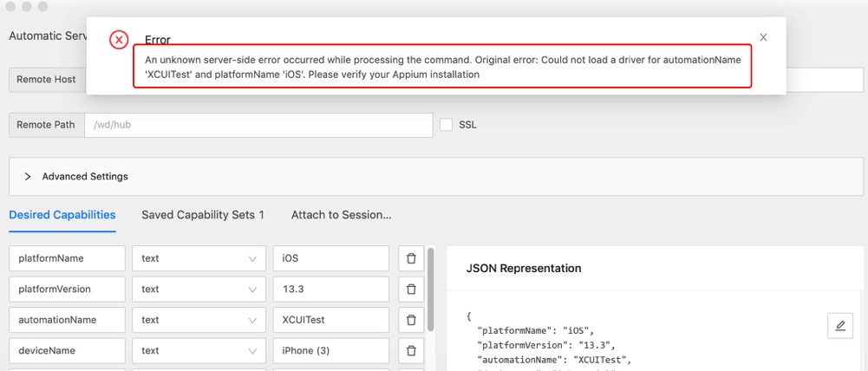Edit the platformName capability name field
The image size is (868, 371).
coord(68,258)
